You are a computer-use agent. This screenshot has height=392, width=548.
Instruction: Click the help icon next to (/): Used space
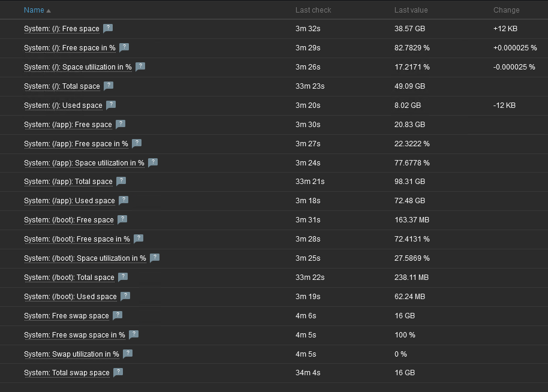pos(111,105)
